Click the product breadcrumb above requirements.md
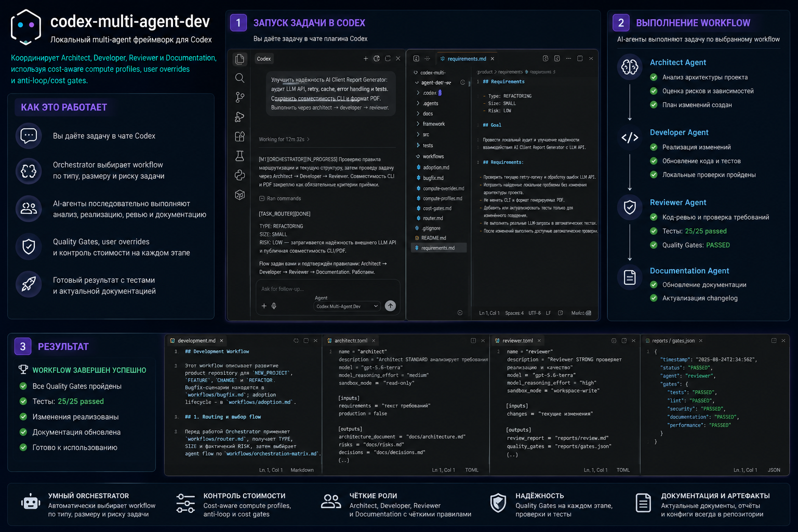The width and height of the screenshot is (798, 532). click(x=485, y=72)
